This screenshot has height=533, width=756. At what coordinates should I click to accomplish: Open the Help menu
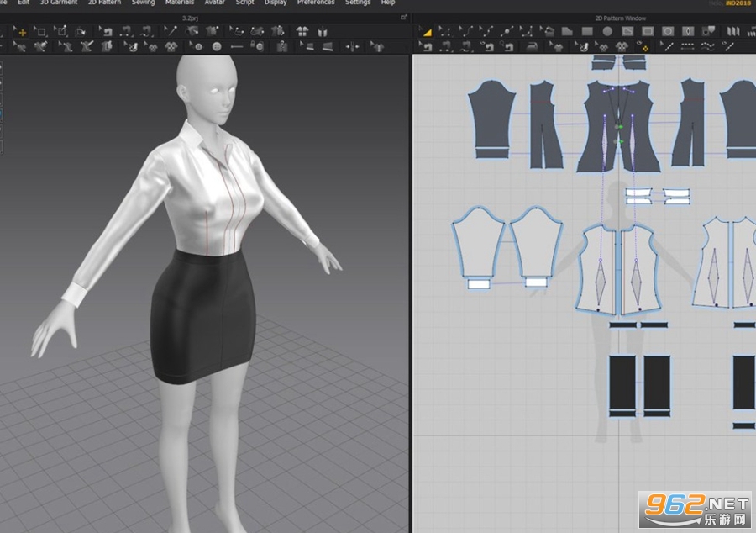387,3
